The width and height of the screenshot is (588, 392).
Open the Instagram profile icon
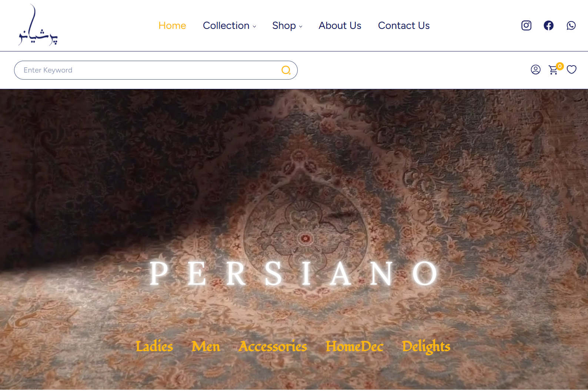coord(526,26)
